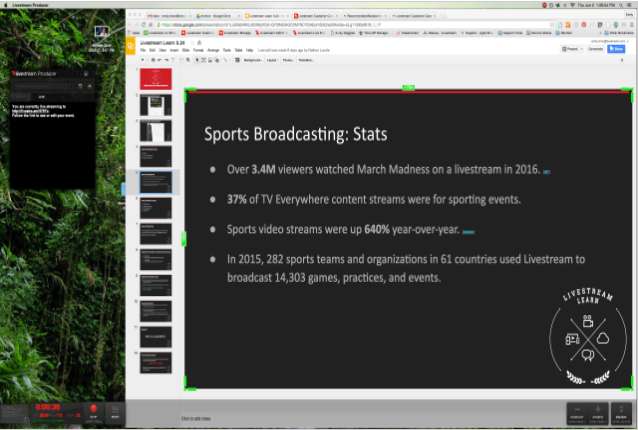Click the Click to add notes area
This screenshot has height=430, width=638.
196,418
